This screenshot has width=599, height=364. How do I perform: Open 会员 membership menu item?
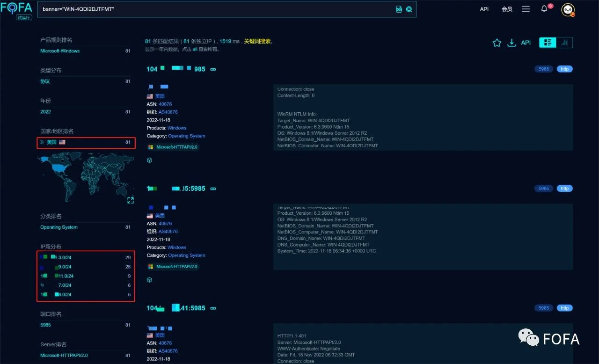pos(507,9)
